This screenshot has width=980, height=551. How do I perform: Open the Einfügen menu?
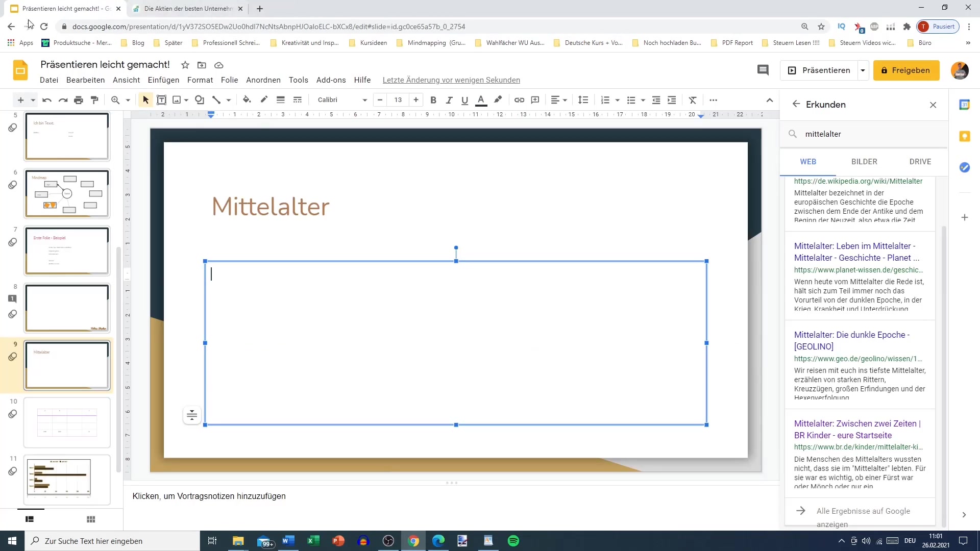click(163, 80)
